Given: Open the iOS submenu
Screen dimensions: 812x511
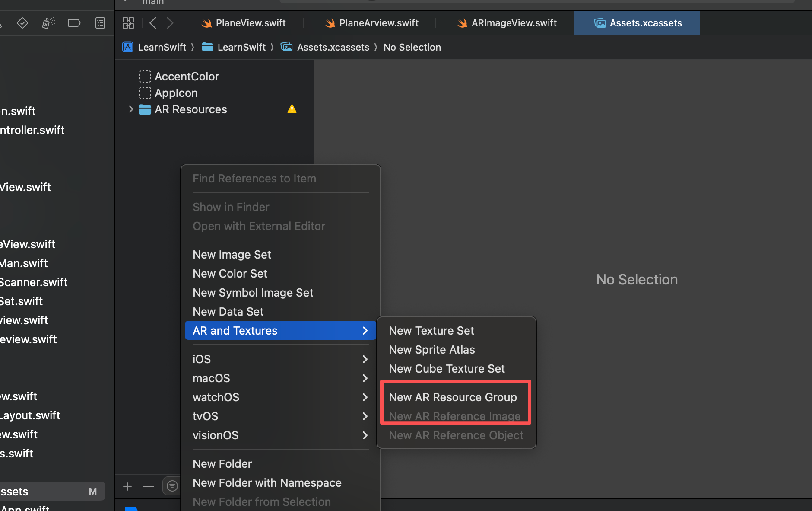Looking at the screenshot, I should coord(280,359).
